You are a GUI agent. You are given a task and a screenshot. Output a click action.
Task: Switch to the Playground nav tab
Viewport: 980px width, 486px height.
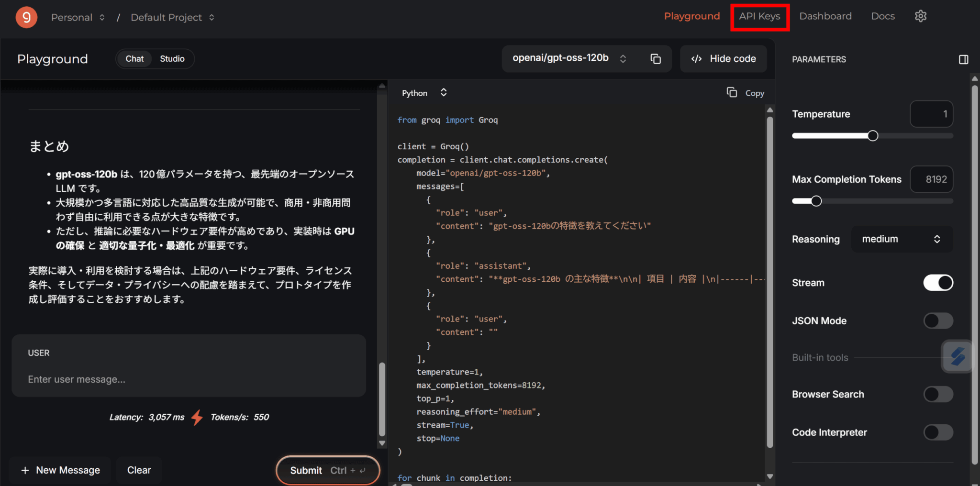[x=692, y=16]
